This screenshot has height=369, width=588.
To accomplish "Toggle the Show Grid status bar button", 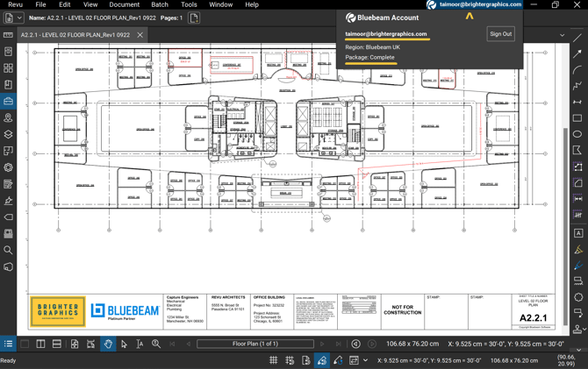I will pos(273,360).
